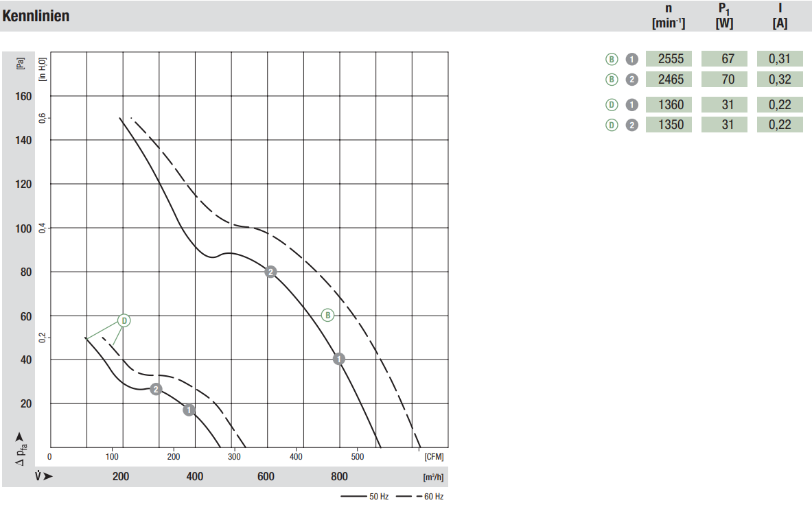
Task: Click the gray 2 badge in row D2
Action: pos(631,125)
